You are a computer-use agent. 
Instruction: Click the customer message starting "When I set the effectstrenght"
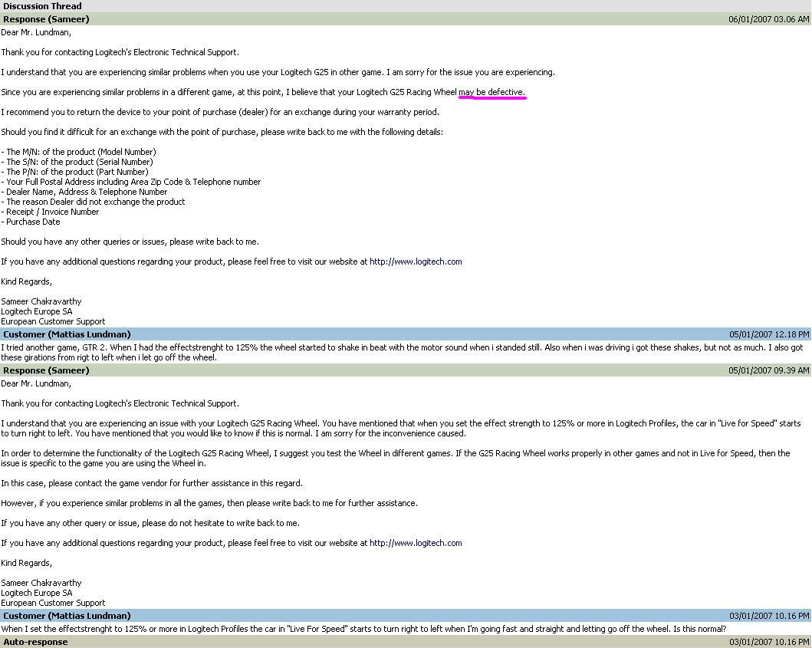click(x=363, y=629)
